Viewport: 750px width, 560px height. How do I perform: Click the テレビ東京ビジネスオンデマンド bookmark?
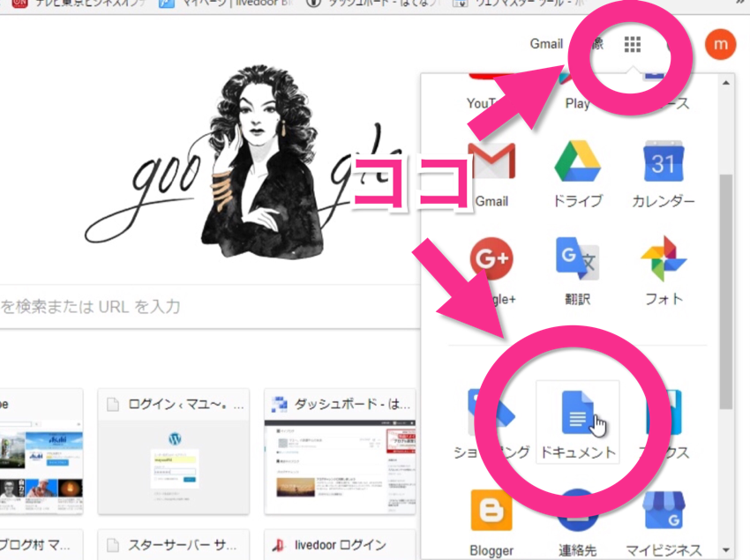point(79,4)
